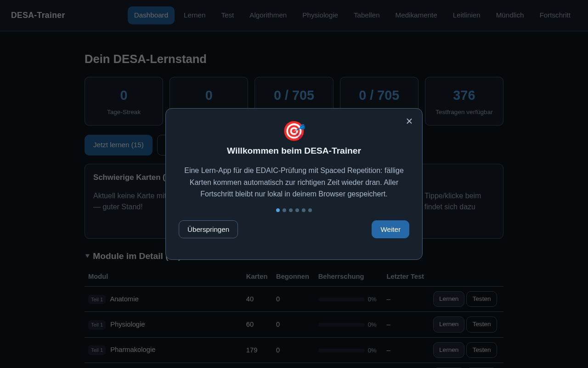Select the last onboarding step dot

click(310, 210)
